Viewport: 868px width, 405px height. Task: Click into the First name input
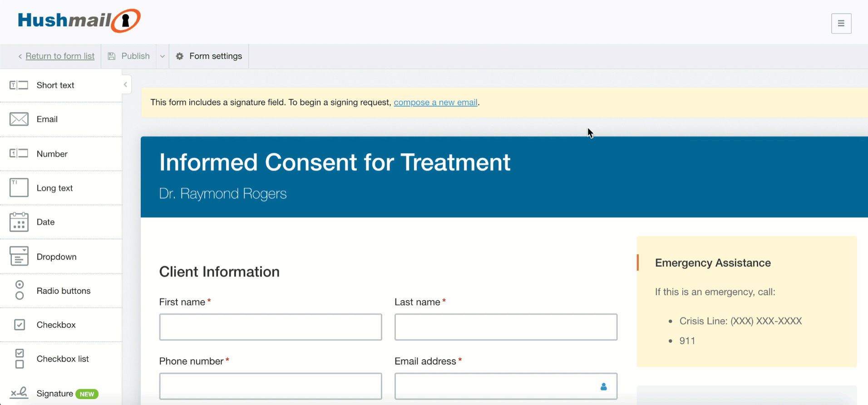(270, 327)
